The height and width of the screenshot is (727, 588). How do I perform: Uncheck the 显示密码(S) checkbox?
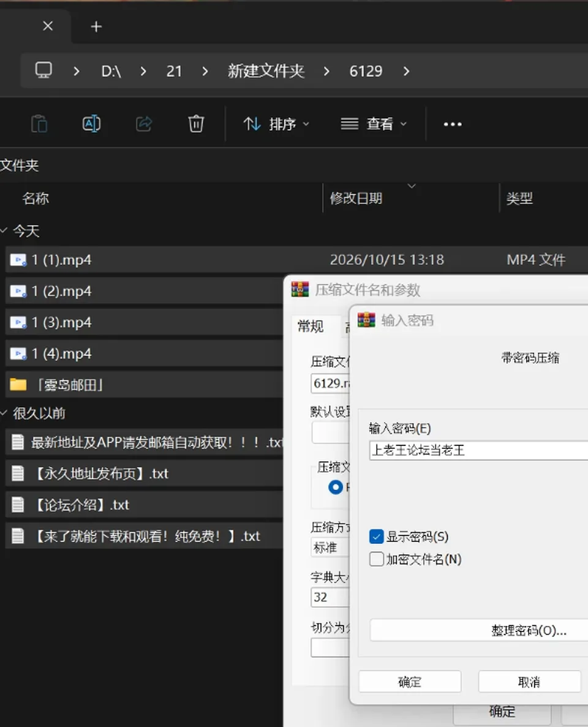(377, 537)
